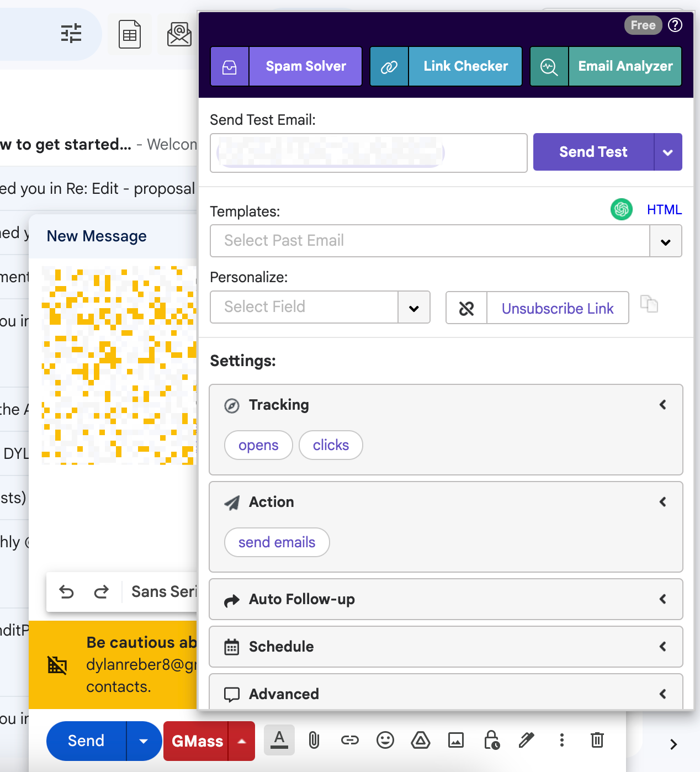Click the Send Test Email address field
700x772 pixels.
[369, 153]
